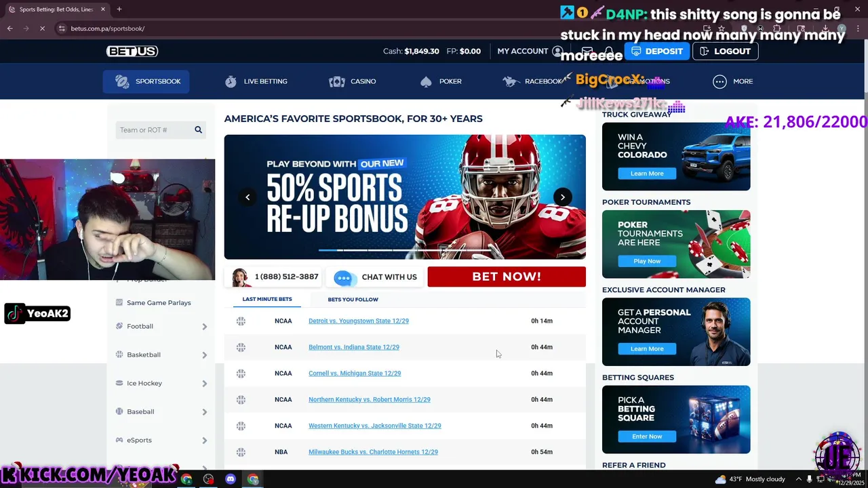Image resolution: width=868 pixels, height=488 pixels.
Task: Switch to Bets You Follow tab
Action: click(x=353, y=299)
